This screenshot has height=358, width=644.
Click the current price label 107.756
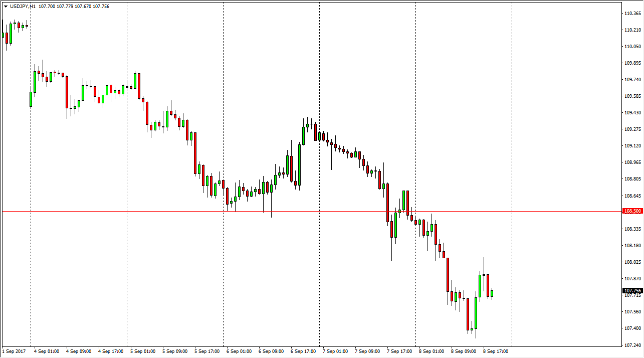click(632, 291)
